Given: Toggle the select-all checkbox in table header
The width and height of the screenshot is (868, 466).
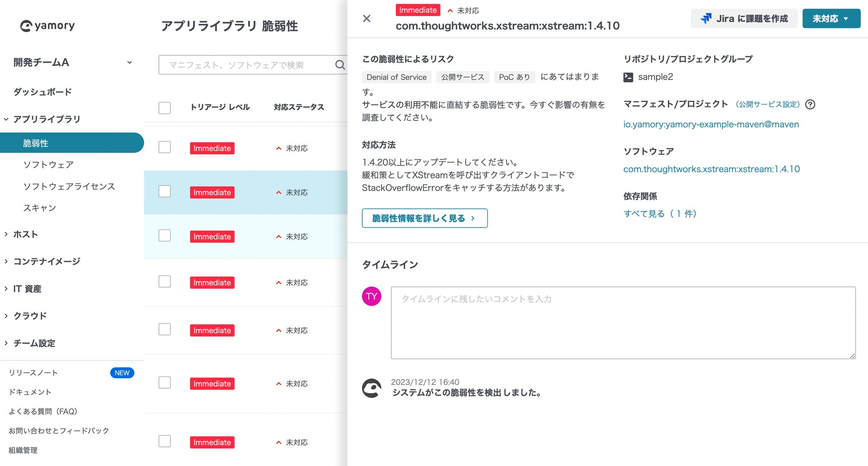Looking at the screenshot, I should click(165, 108).
